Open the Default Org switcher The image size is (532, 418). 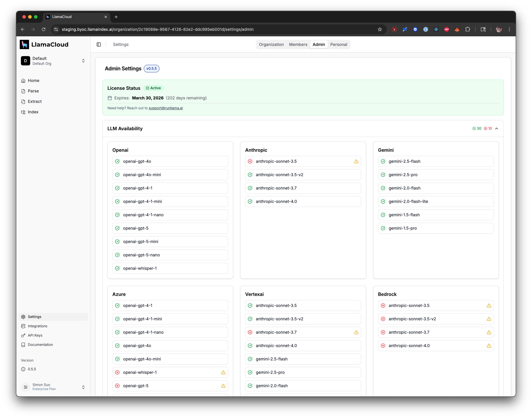[83, 60]
